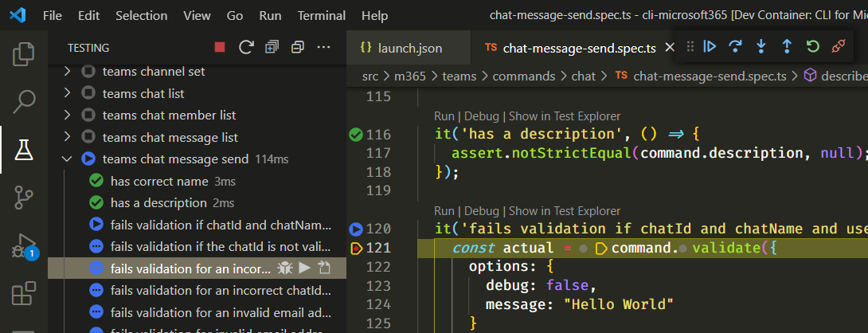
Task: Click the Step Over debug icon
Action: pos(735,47)
